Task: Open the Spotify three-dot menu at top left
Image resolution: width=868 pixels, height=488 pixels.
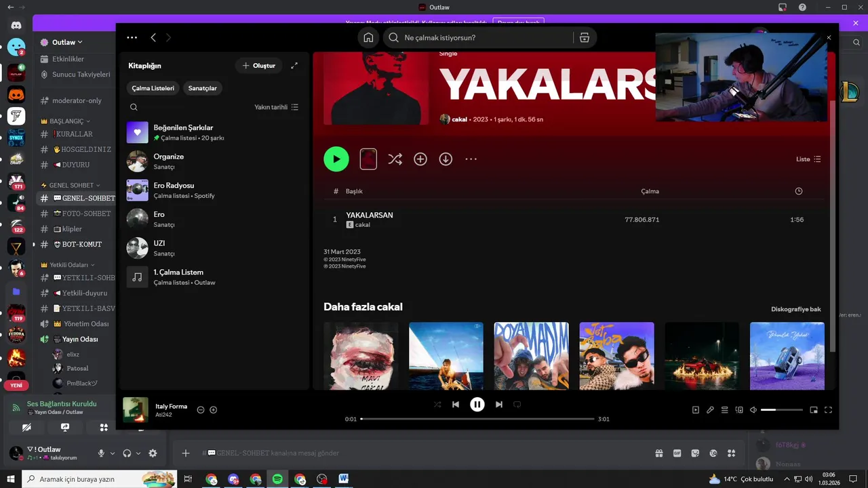Action: click(x=132, y=38)
